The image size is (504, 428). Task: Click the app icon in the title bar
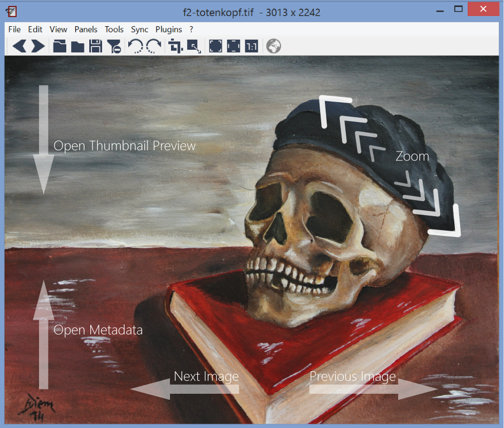point(11,12)
